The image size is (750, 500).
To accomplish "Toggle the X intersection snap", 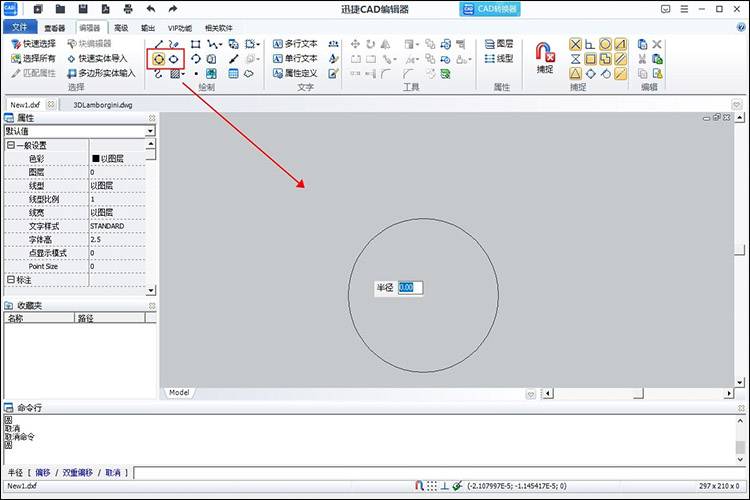I will click(575, 44).
